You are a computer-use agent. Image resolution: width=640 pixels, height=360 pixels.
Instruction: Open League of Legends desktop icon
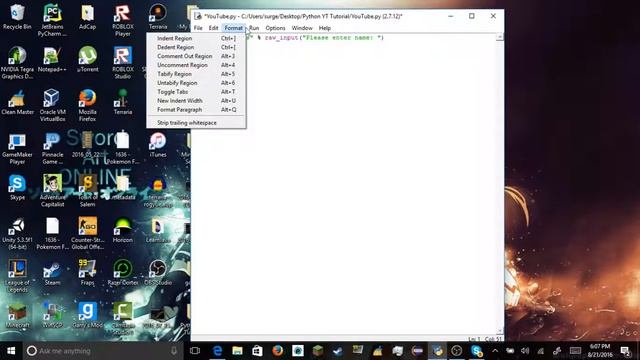tap(17, 276)
